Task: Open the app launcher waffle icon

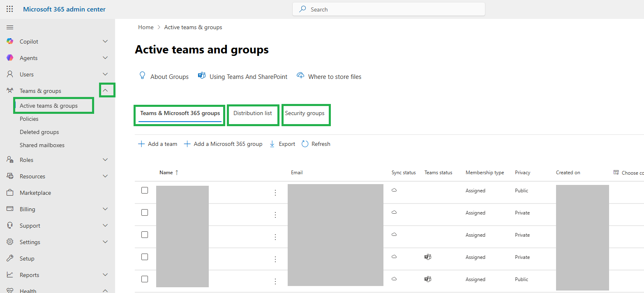Action: coord(10,9)
